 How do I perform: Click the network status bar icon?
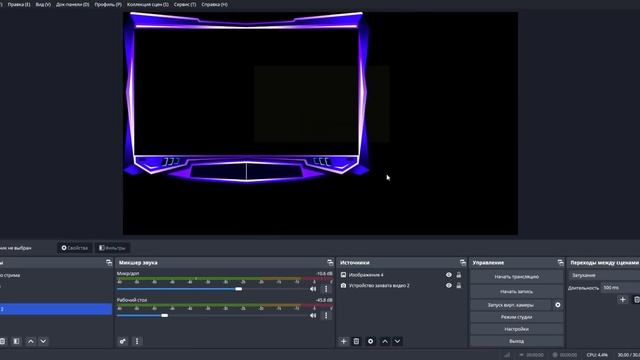tap(507, 355)
